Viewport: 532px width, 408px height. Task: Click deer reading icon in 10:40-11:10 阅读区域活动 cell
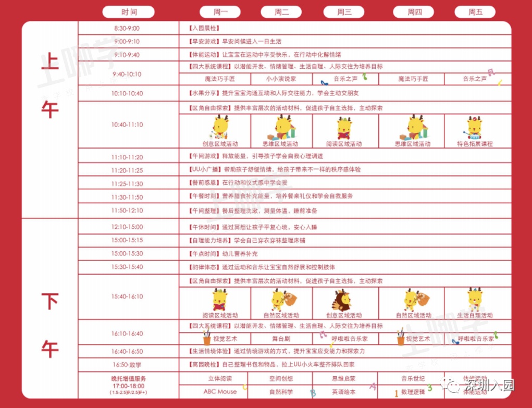tap(344, 128)
